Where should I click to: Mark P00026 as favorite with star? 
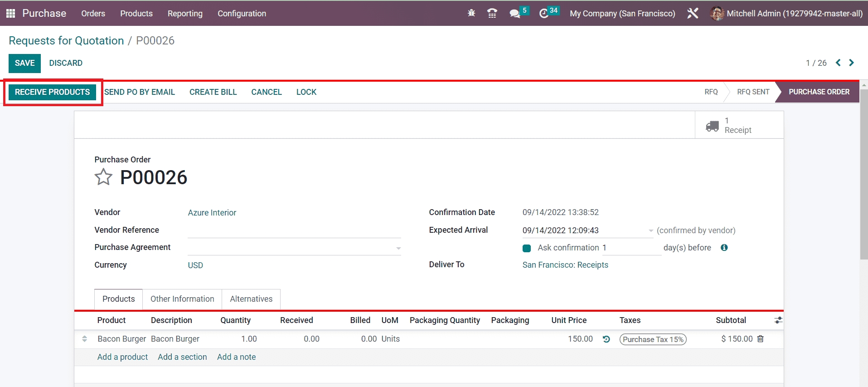(x=103, y=177)
